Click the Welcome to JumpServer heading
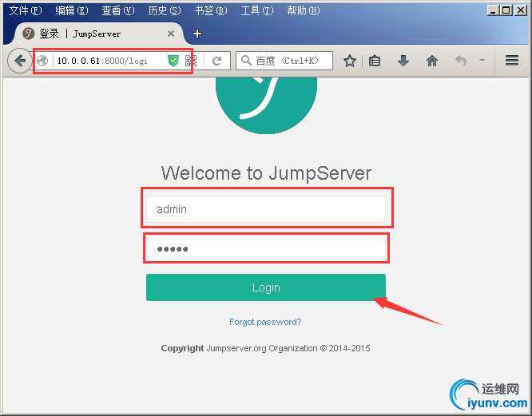This screenshot has width=532, height=416. click(x=266, y=173)
